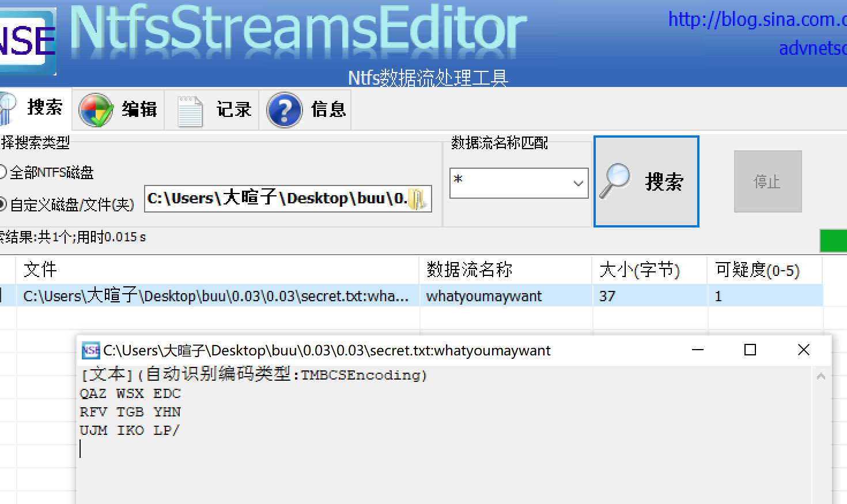The width and height of the screenshot is (847, 504).
Task: Select the 全部NTFS磁盘 radio option
Action: pos(46,172)
